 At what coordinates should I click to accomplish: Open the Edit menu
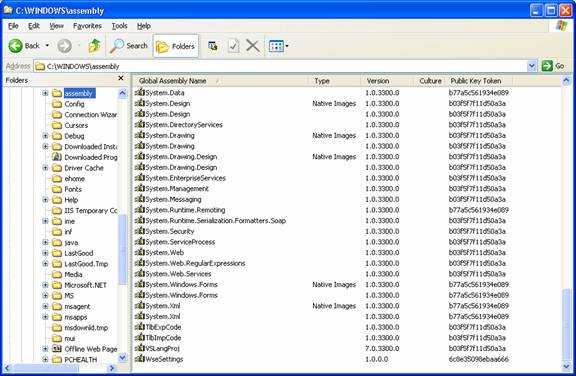(34, 26)
